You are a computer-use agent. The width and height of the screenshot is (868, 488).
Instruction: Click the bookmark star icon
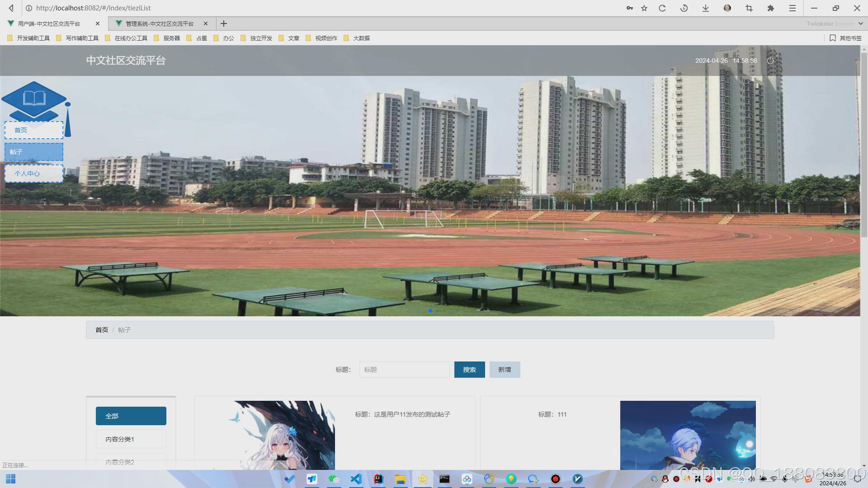(644, 8)
